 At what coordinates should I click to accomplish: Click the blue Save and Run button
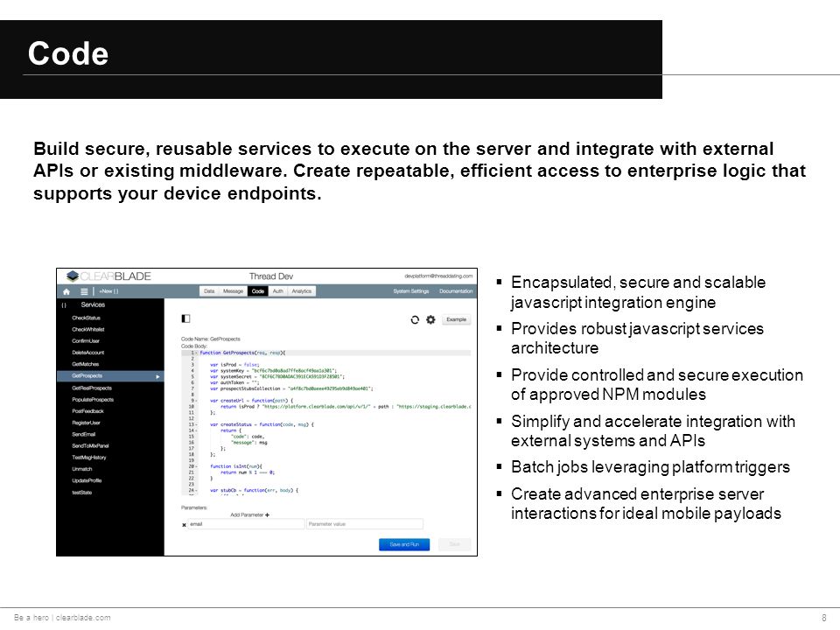click(x=404, y=545)
